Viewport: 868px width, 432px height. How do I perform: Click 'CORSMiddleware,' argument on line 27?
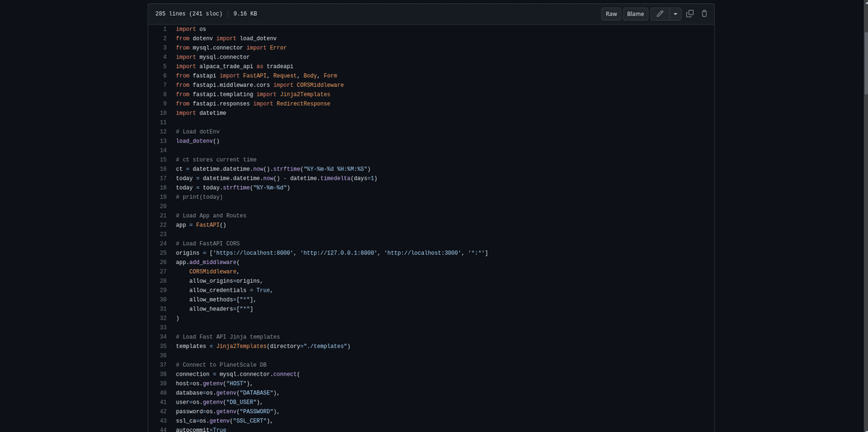click(214, 271)
